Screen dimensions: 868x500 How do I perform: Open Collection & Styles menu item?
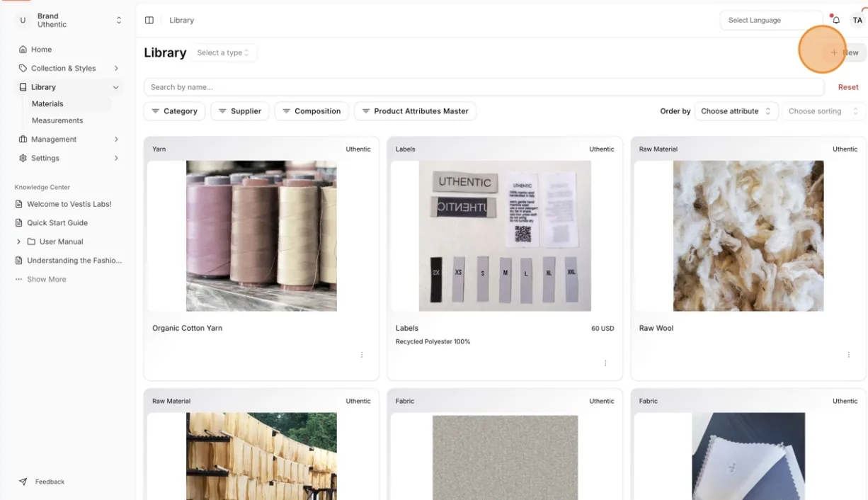point(69,68)
